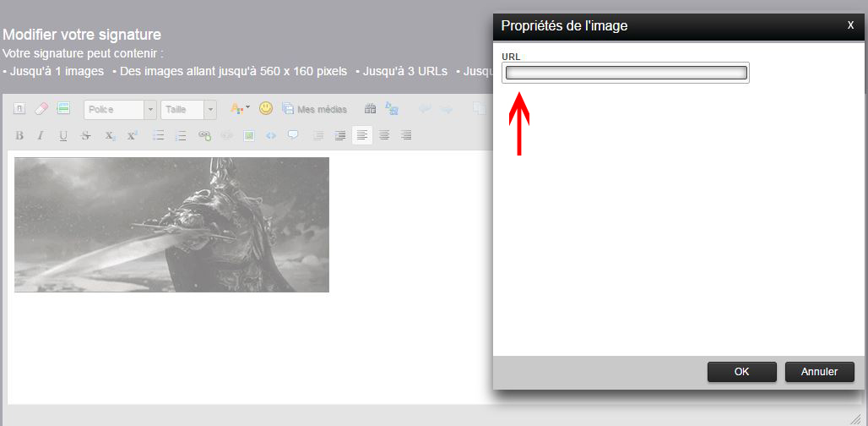Close the Propriétés de l'image dialog
This screenshot has width=868, height=426.
coord(851,25)
